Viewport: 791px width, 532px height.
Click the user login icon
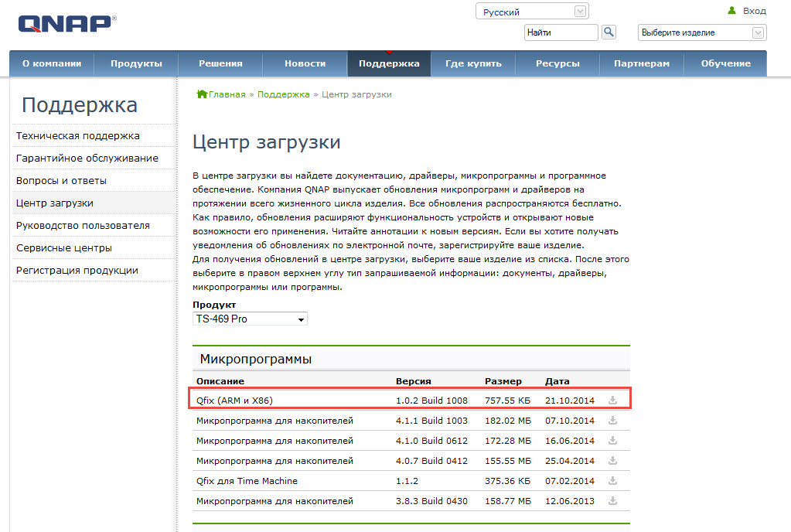tap(732, 11)
